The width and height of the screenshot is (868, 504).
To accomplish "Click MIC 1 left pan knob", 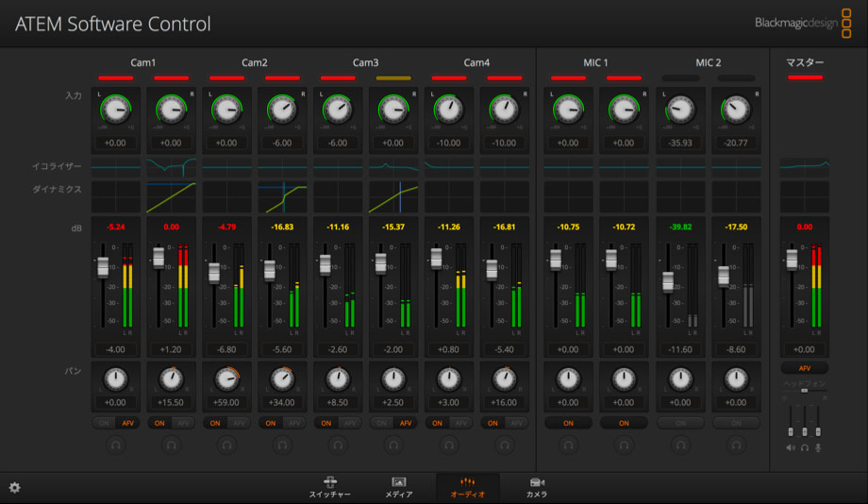I will (x=569, y=378).
